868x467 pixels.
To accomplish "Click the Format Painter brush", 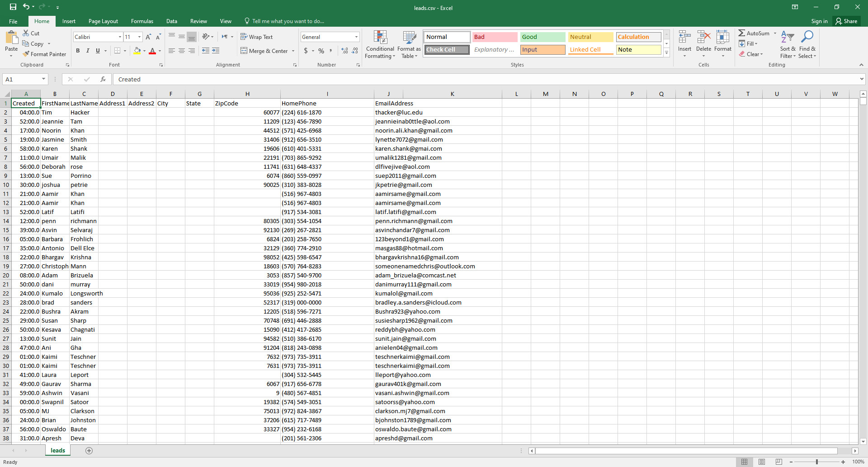I will (x=44, y=54).
